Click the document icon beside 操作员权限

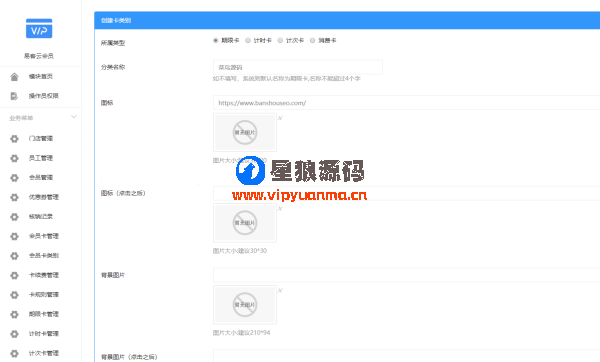[14, 96]
